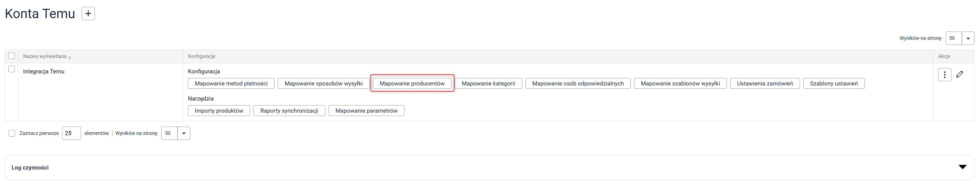Viewport: 980px width, 186px height.
Task: Click the Szablony ustawień button
Action: [834, 83]
